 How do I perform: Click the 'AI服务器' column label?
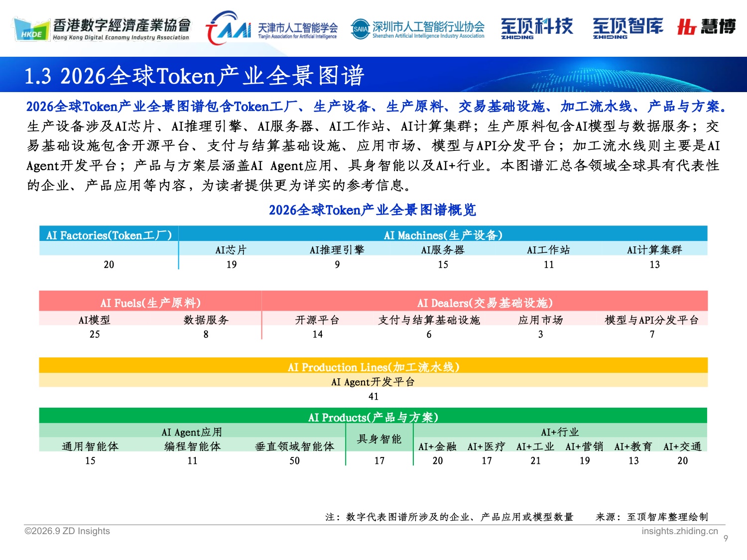point(443,250)
